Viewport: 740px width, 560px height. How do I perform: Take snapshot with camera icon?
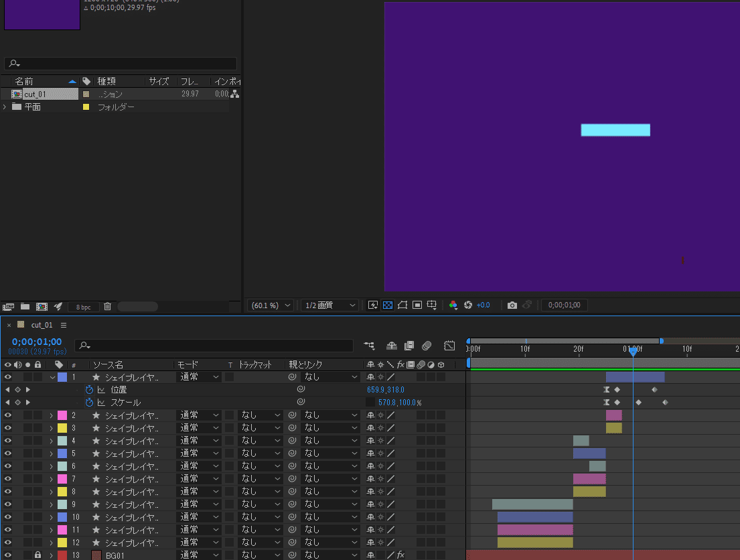pos(512,305)
